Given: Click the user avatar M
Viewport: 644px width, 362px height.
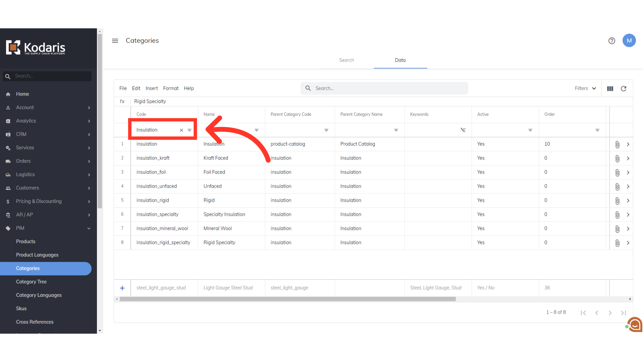Looking at the screenshot, I should (629, 41).
